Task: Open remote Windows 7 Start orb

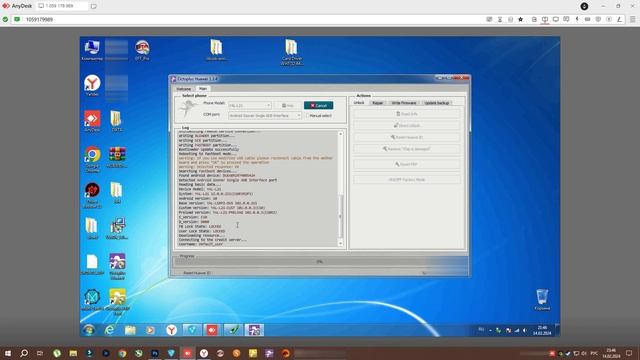Action: tap(89, 330)
